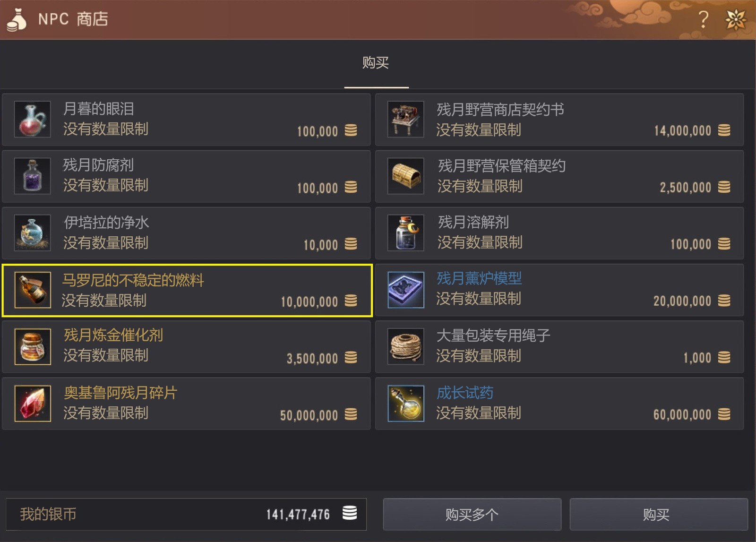Click the 残月薰炉模型 blueprint icon
This screenshot has width=756, height=542.
point(406,290)
